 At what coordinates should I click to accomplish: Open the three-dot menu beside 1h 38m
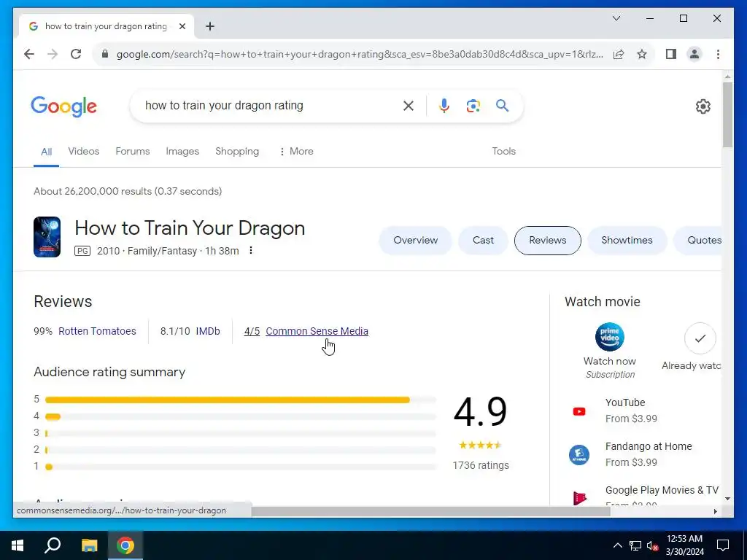[x=251, y=251]
